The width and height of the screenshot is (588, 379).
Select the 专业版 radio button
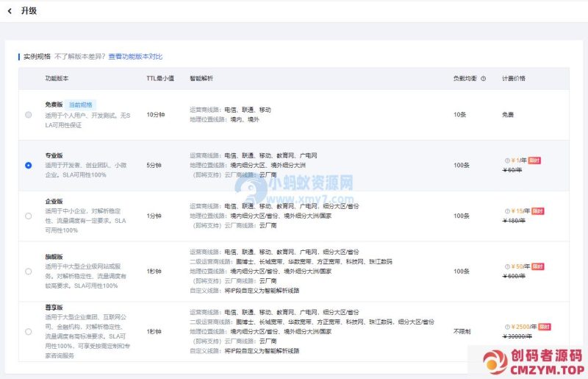click(28, 166)
